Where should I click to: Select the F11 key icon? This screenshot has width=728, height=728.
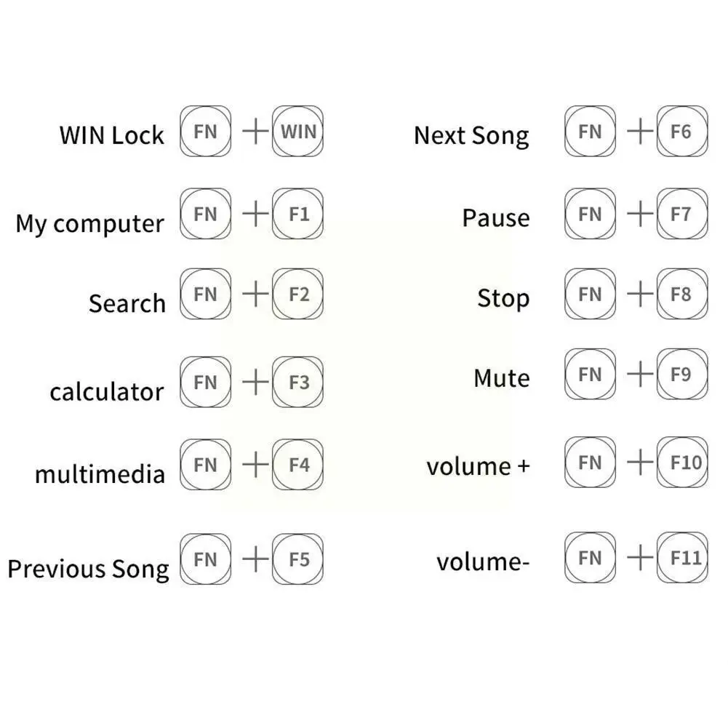681,558
